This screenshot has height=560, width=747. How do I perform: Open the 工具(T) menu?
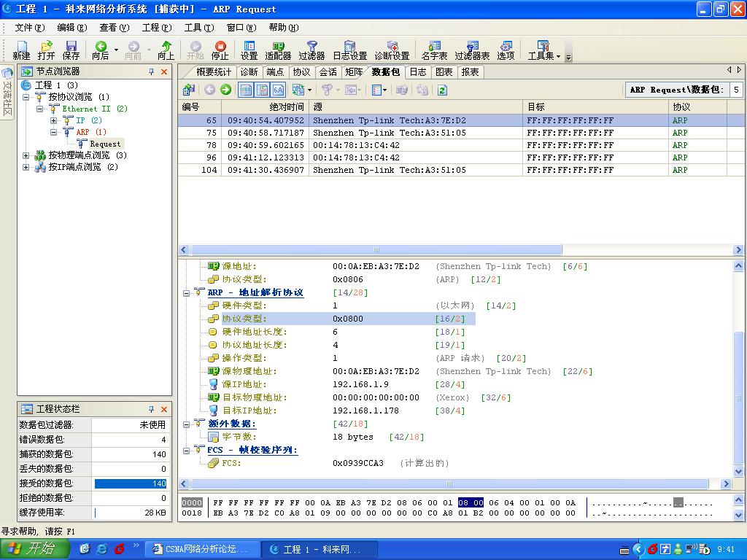(198, 28)
